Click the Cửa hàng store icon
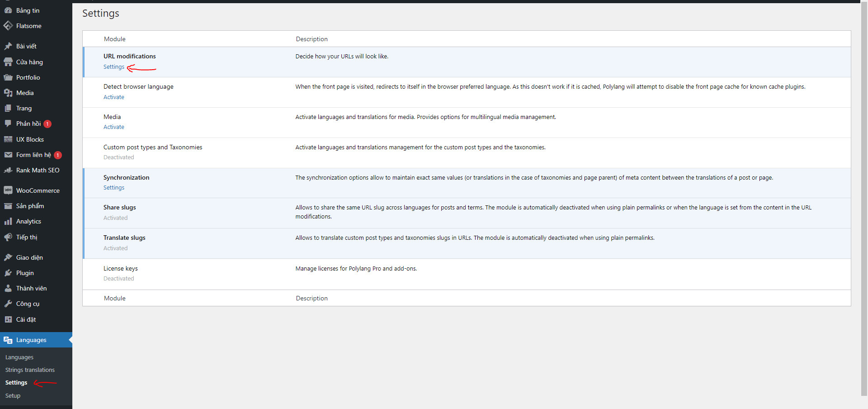Screen dimensions: 868x409 8,62
